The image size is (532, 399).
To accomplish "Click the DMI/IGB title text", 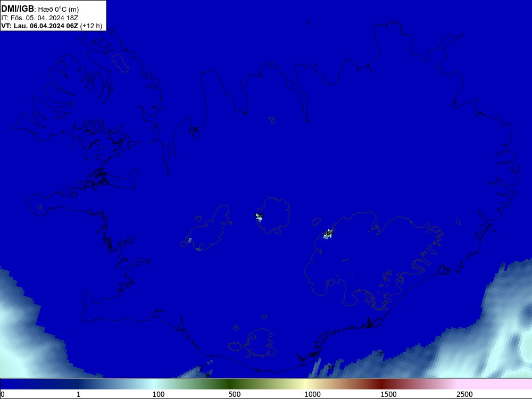I will [x=18, y=9].
